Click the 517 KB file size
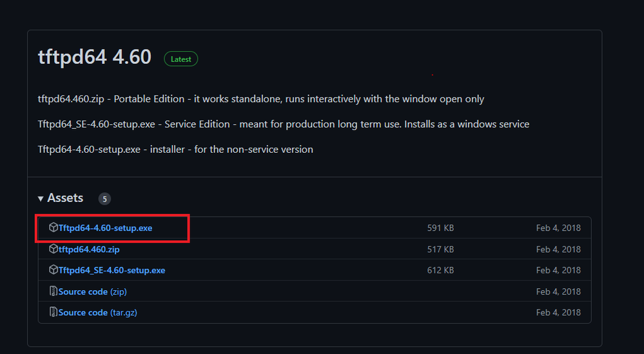 click(x=440, y=249)
